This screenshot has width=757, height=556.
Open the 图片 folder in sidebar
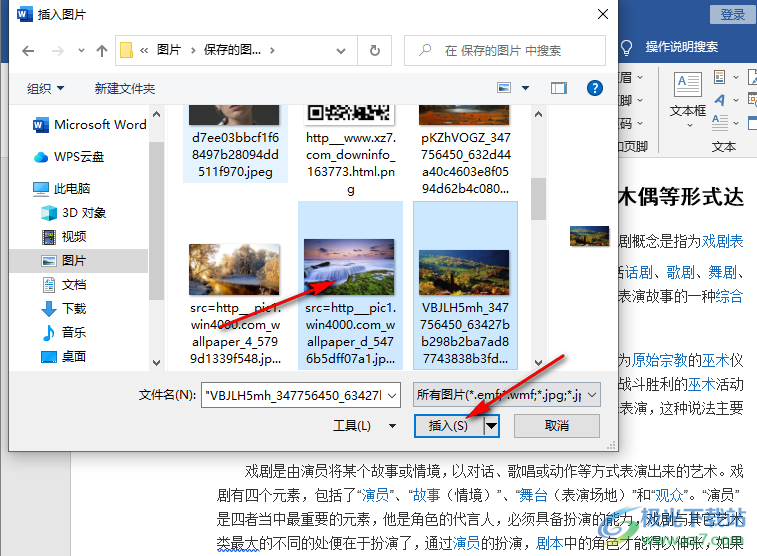pos(78,261)
